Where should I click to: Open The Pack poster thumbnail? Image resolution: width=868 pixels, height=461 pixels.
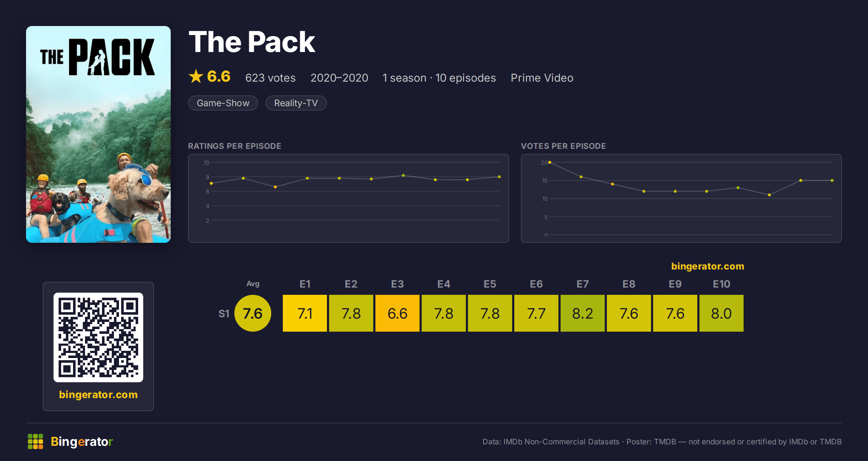coord(98,134)
